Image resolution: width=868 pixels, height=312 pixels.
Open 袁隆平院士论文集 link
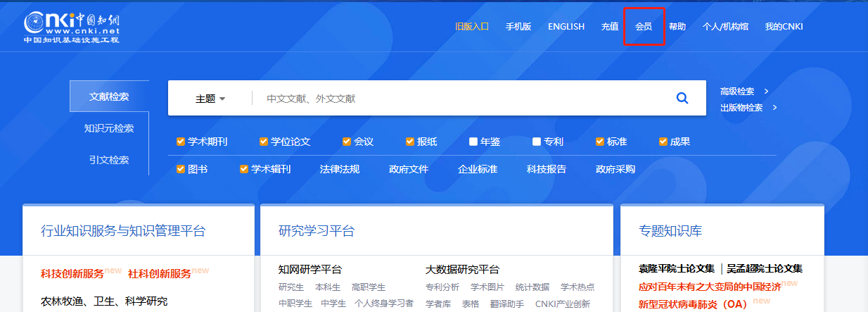click(676, 268)
